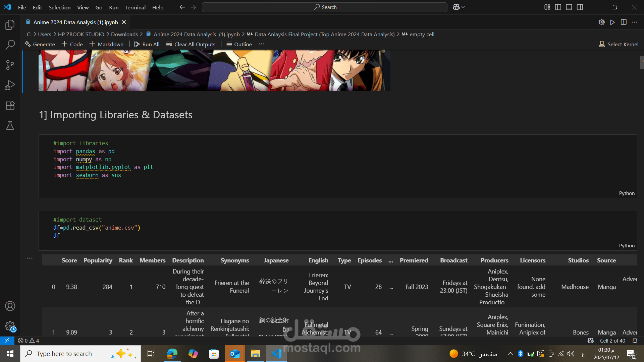Open the Terminal menu
The width and height of the screenshot is (644, 362).
[135, 7]
